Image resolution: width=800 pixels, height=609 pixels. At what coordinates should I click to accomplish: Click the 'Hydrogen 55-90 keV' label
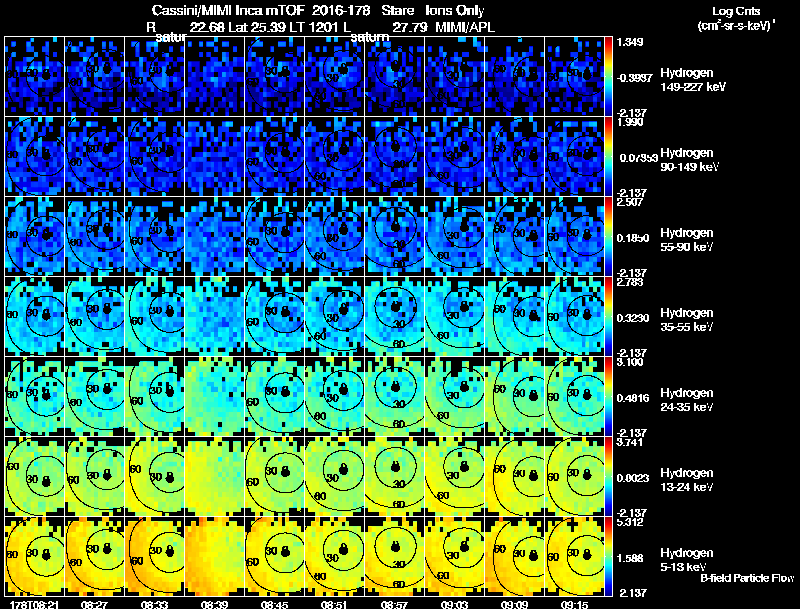tap(687, 240)
